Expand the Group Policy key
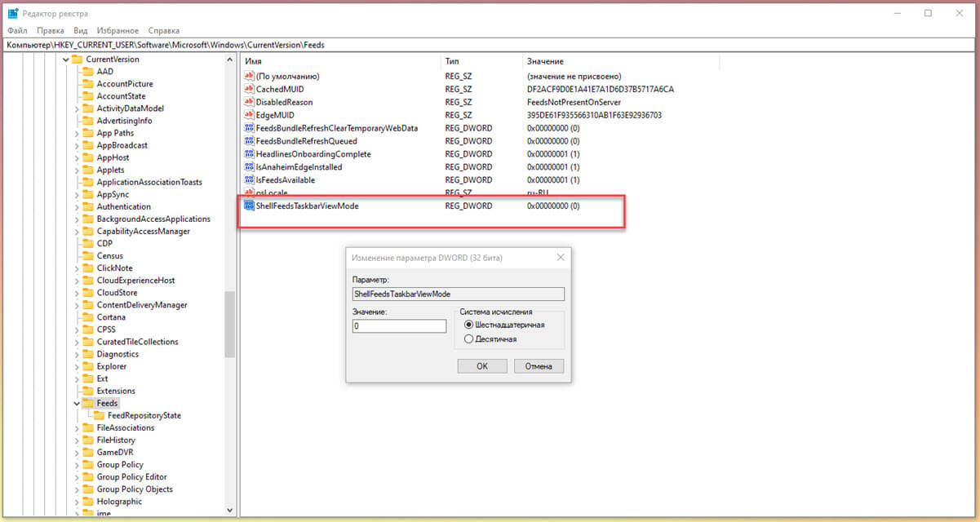The image size is (980, 522). tap(77, 464)
